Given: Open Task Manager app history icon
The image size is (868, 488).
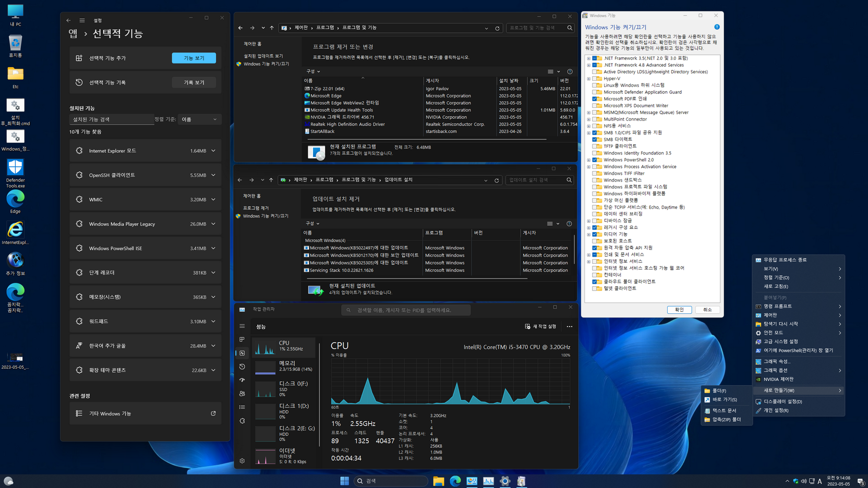Looking at the screenshot, I should (242, 367).
